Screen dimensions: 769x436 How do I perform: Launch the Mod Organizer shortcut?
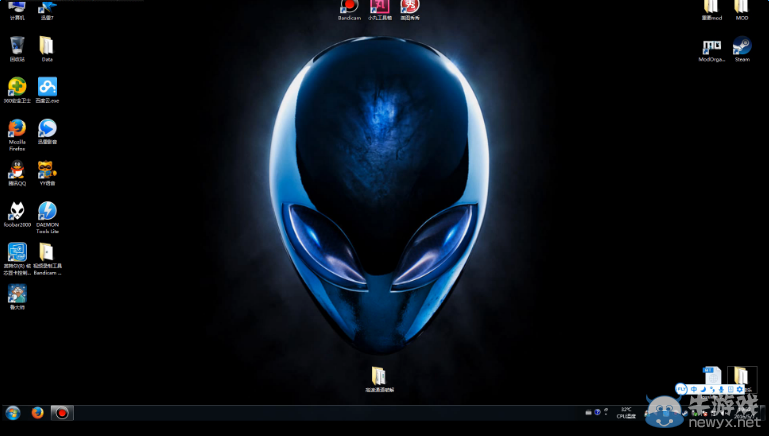pyautogui.click(x=711, y=49)
